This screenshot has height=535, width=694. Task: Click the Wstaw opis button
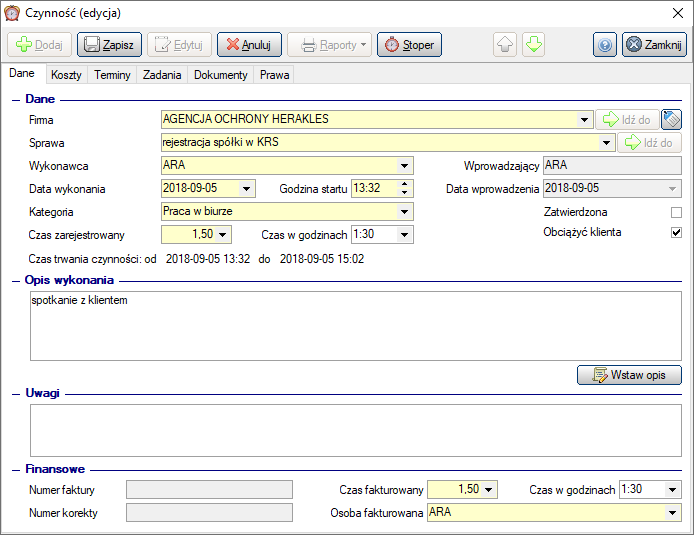pos(629,375)
